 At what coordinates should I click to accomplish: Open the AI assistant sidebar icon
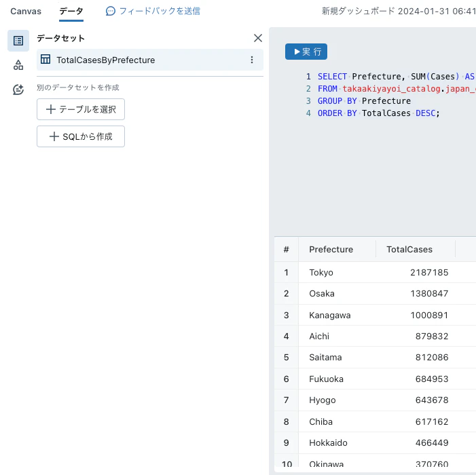18,90
